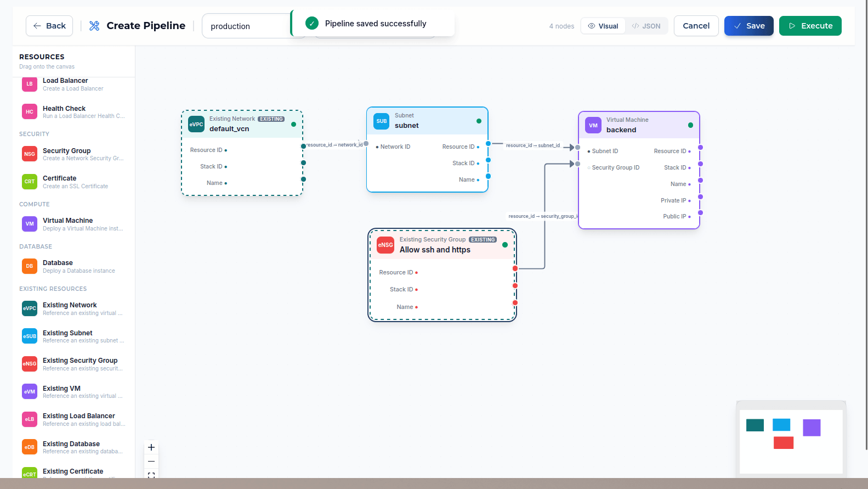Screen dimensions: 868x489
Task: Select the Existing Load Balancer eLB icon
Action: click(x=30, y=419)
